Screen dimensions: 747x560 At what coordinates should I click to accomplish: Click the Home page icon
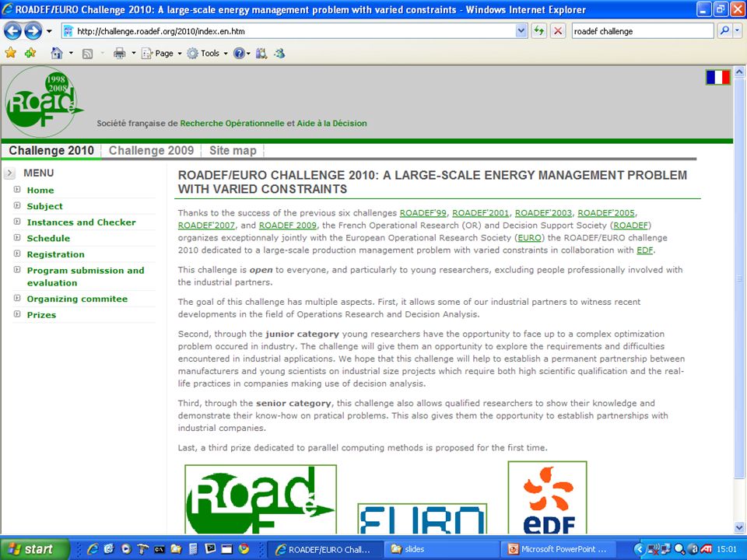click(57, 53)
